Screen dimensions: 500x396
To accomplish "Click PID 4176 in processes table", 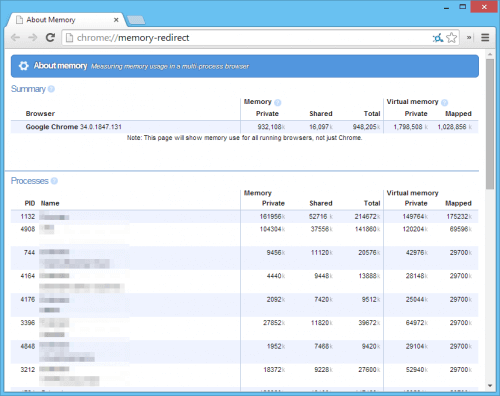I will tap(28, 299).
